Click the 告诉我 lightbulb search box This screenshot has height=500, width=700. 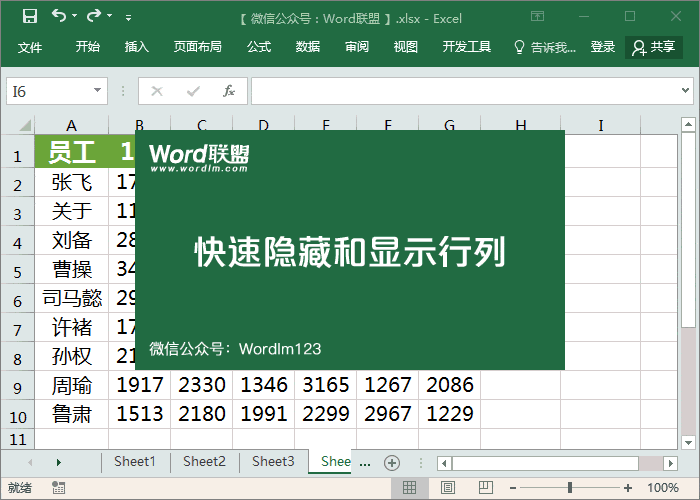545,47
